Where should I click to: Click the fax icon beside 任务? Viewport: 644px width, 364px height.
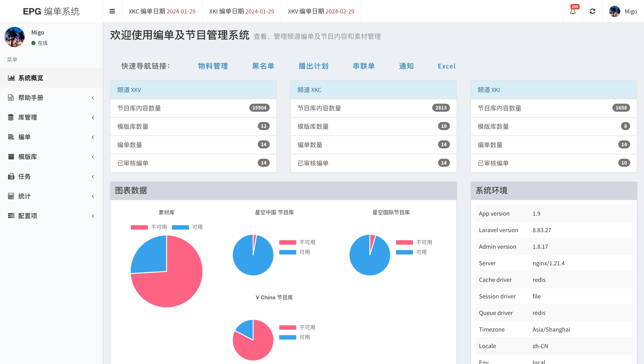(11, 176)
